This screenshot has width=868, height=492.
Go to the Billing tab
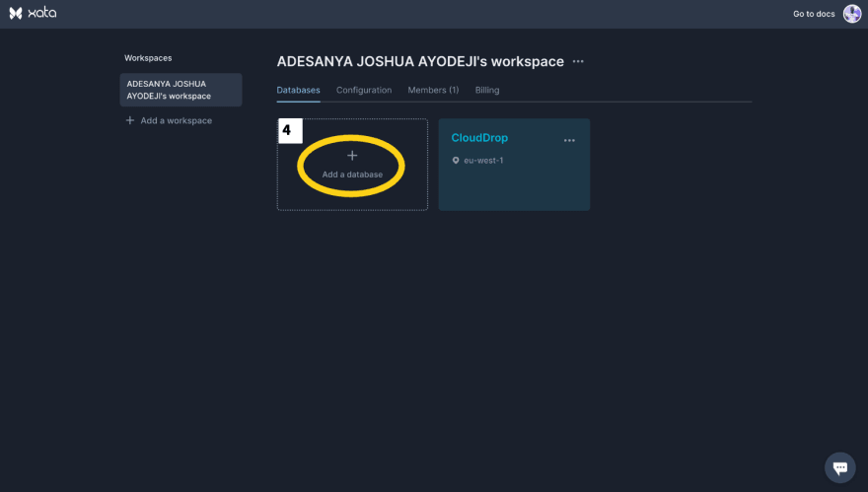tap(487, 90)
